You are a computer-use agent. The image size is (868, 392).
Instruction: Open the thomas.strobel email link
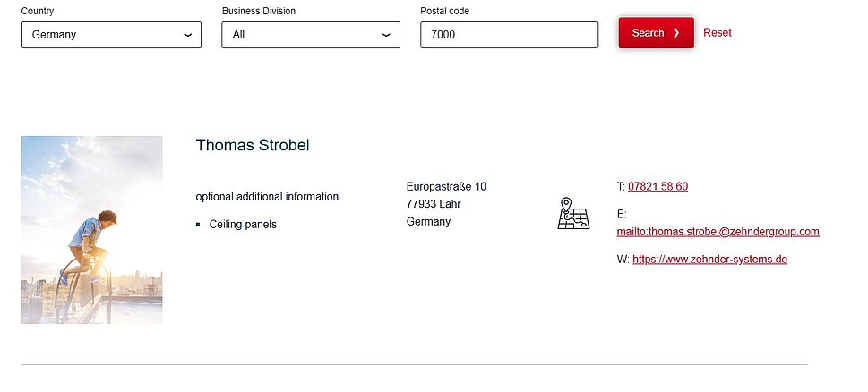pyautogui.click(x=718, y=231)
